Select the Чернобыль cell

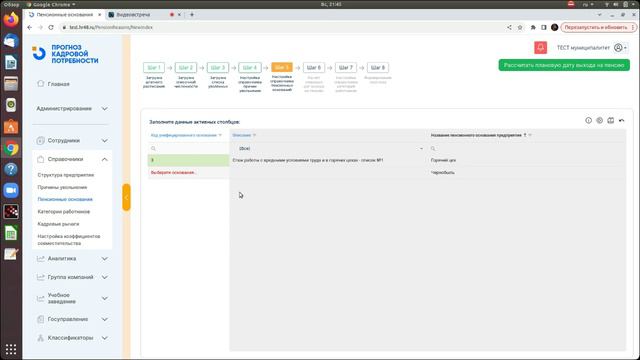point(527,173)
